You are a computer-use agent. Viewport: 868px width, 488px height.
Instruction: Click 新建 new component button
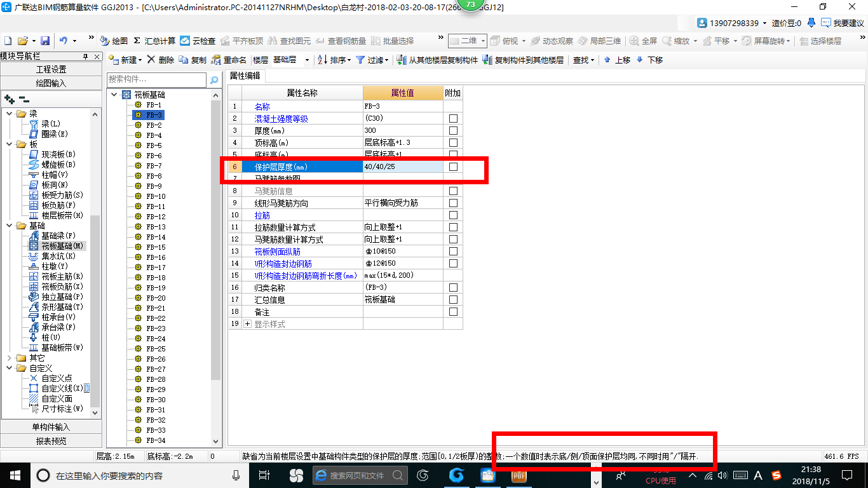[125, 60]
